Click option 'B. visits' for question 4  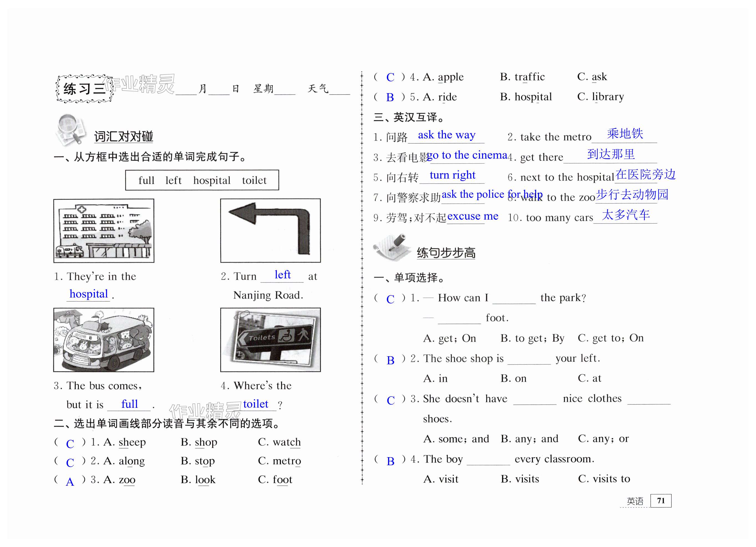coord(520,479)
